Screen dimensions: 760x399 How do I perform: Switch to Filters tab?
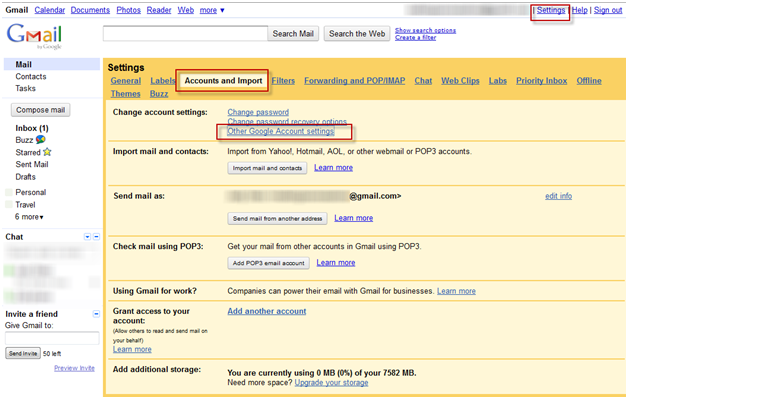pyautogui.click(x=283, y=81)
